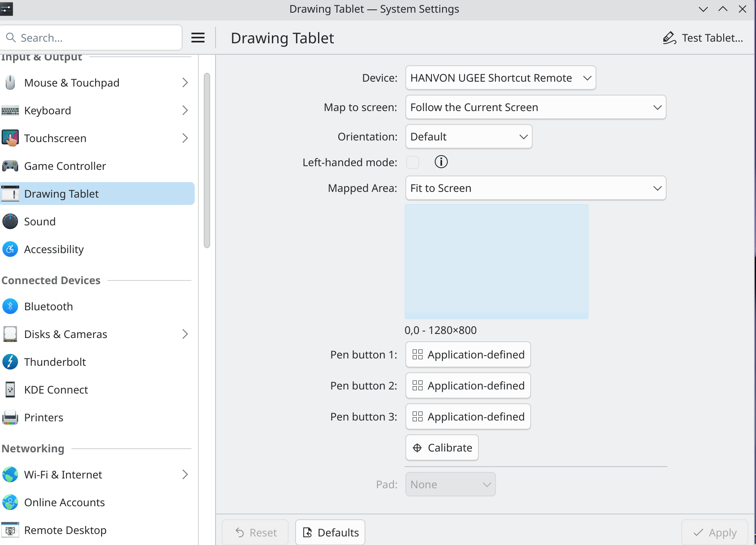Toggle the Left-handed mode checkbox
Image resolution: width=756 pixels, height=545 pixels.
pyautogui.click(x=413, y=162)
